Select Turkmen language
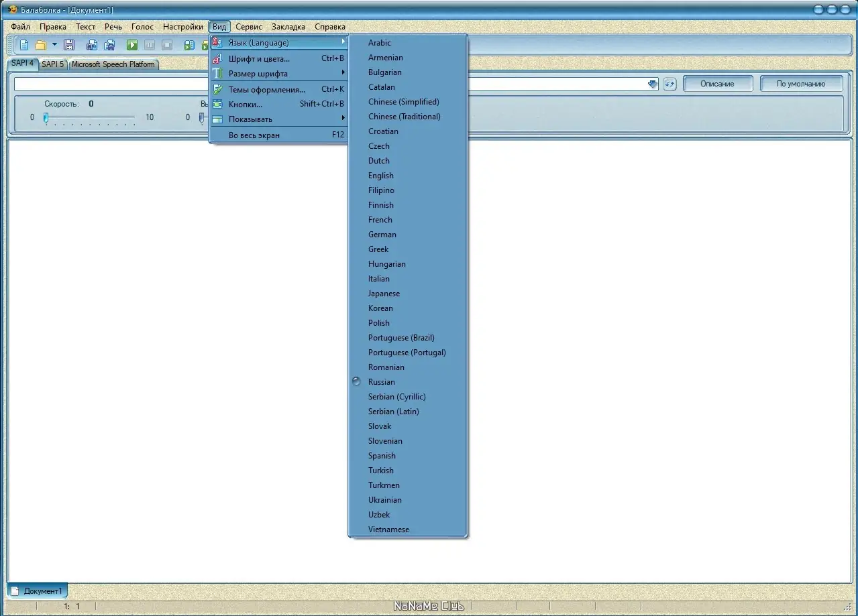 pos(407,485)
